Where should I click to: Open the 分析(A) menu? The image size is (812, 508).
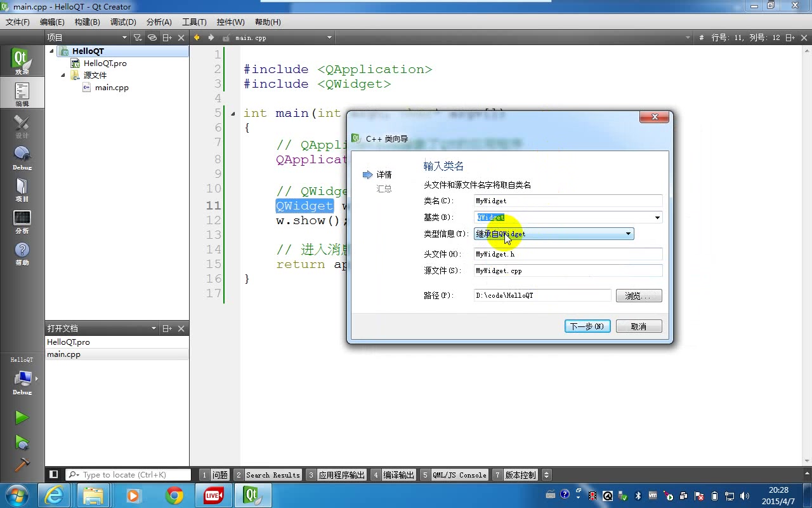coord(159,22)
